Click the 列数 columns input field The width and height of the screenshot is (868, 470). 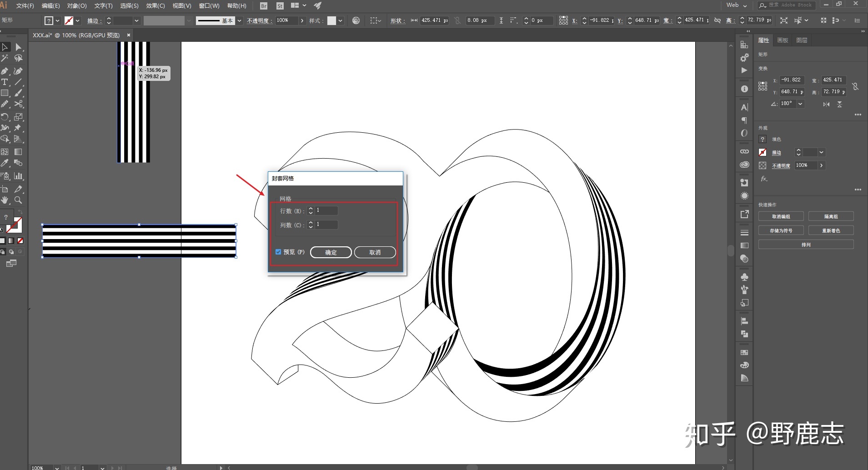point(326,225)
